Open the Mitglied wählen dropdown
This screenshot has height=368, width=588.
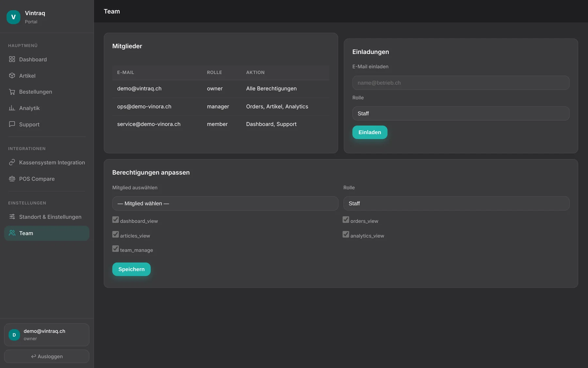[x=225, y=203]
